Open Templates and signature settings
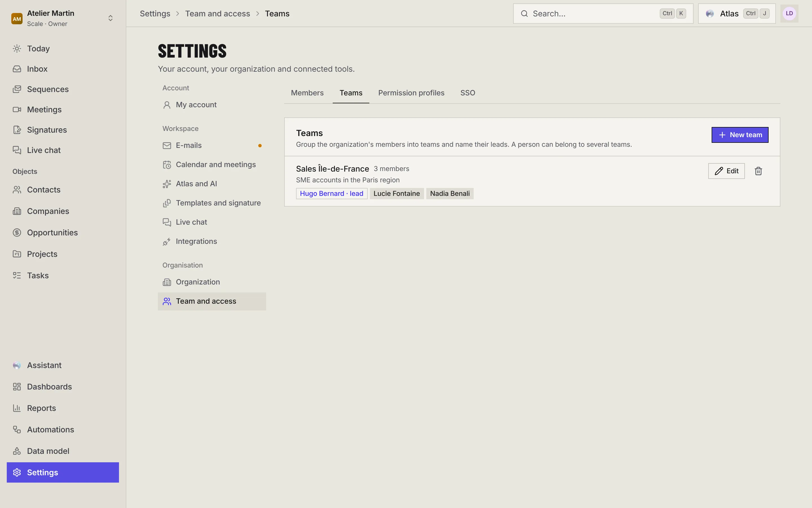The width and height of the screenshot is (812, 508). [x=212, y=203]
